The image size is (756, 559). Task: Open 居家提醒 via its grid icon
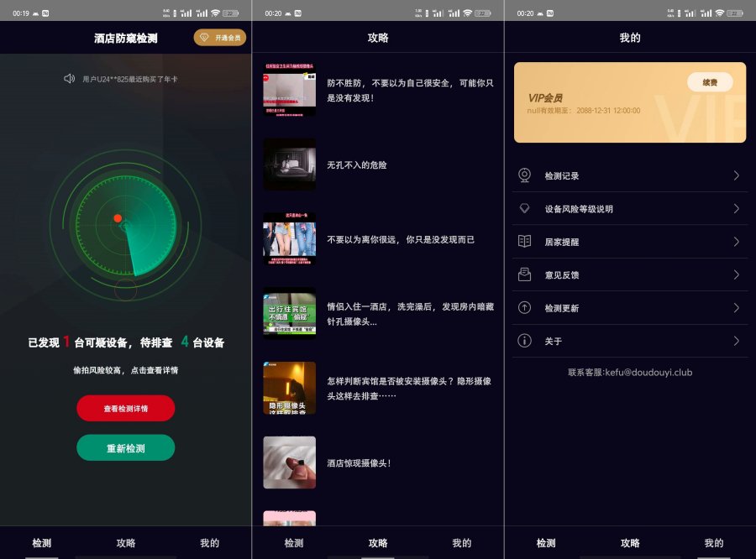click(523, 242)
